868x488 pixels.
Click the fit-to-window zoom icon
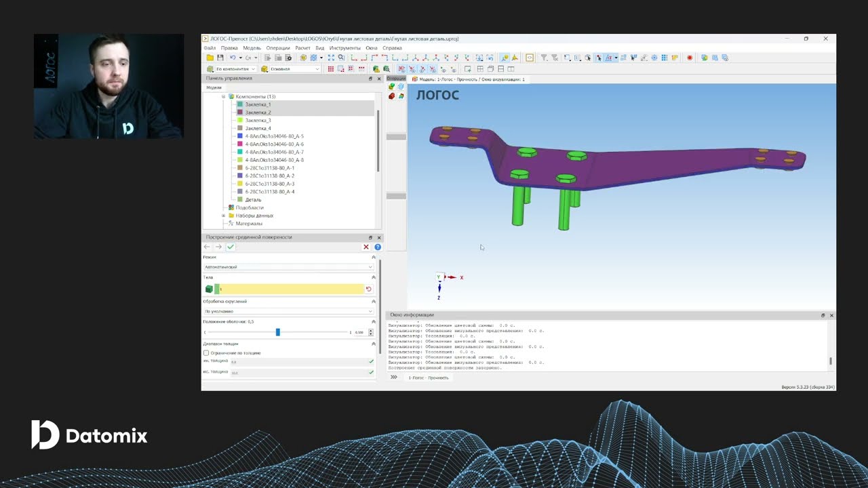(331, 58)
